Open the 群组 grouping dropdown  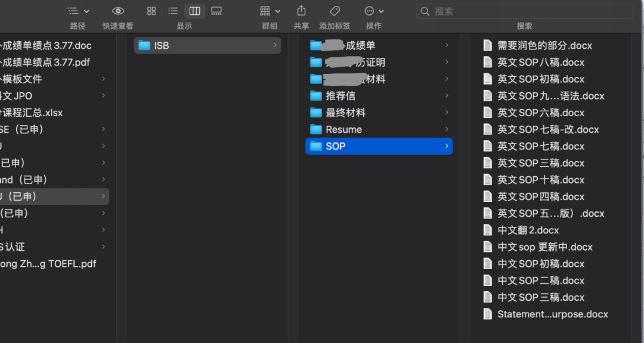pyautogui.click(x=268, y=10)
